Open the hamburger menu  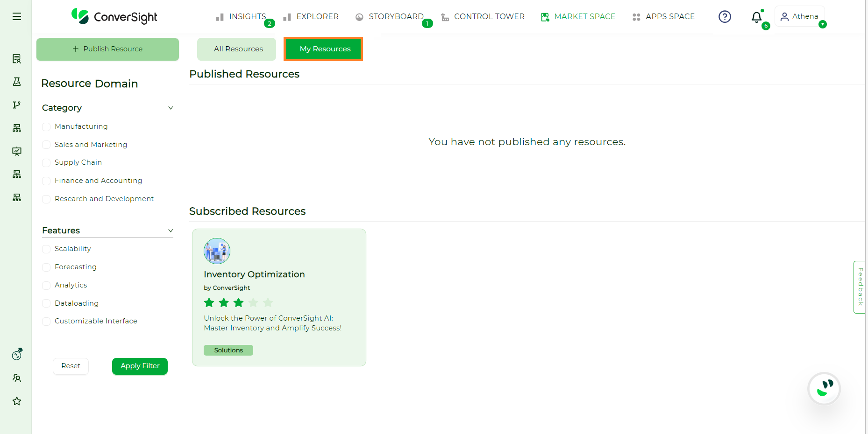point(17,17)
